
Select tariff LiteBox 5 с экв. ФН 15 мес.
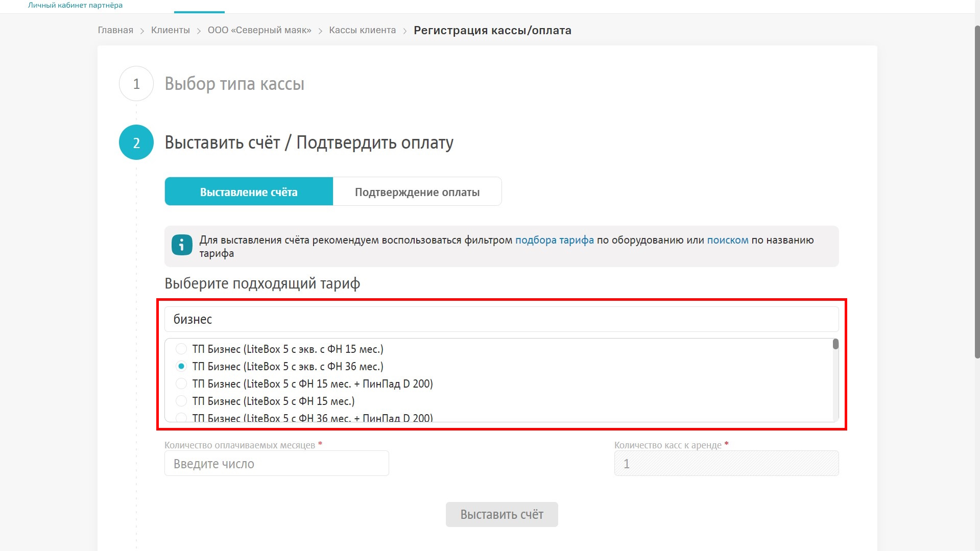181,349
